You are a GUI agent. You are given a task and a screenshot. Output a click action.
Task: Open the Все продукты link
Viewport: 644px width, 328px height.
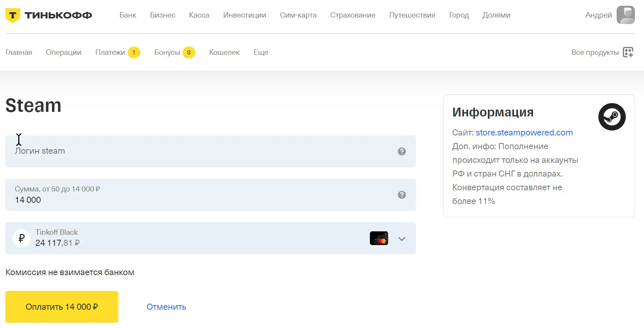point(595,53)
